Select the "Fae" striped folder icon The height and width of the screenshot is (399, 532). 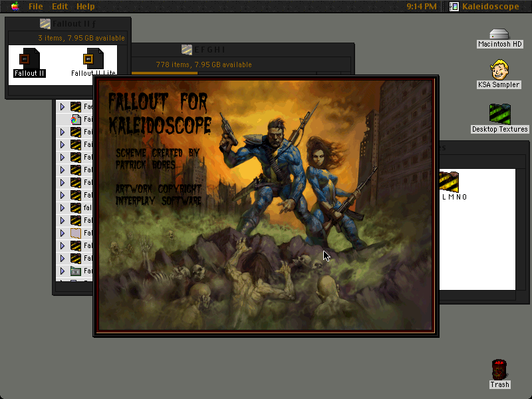point(76,107)
